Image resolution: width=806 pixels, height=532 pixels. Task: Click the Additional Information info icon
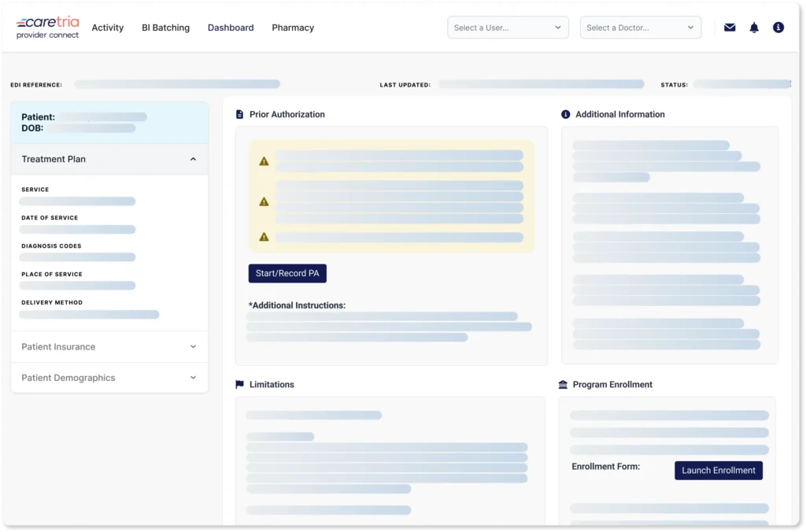click(565, 115)
